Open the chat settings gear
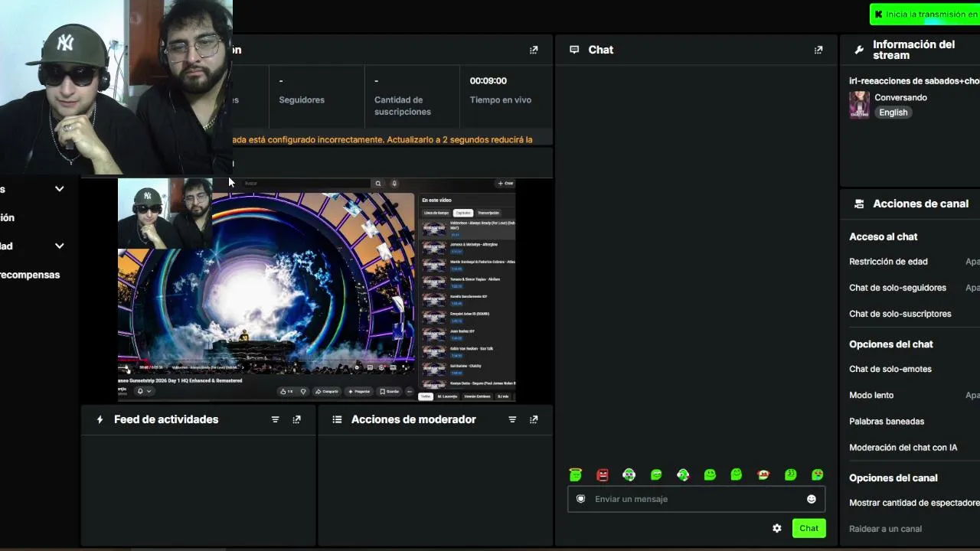Viewport: 980px width, 551px height. tap(777, 528)
